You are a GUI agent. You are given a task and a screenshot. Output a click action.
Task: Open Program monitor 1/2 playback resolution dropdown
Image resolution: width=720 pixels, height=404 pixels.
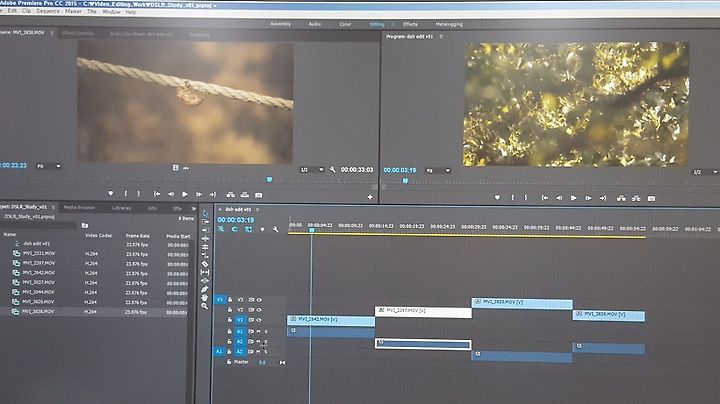[706, 172]
